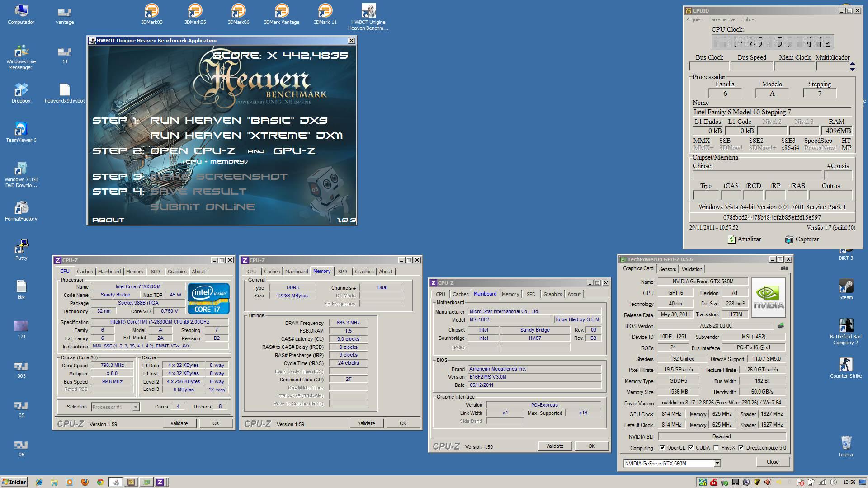This screenshot has height=488, width=868.
Task: Select the FormatFactory desktop icon
Action: (21, 211)
